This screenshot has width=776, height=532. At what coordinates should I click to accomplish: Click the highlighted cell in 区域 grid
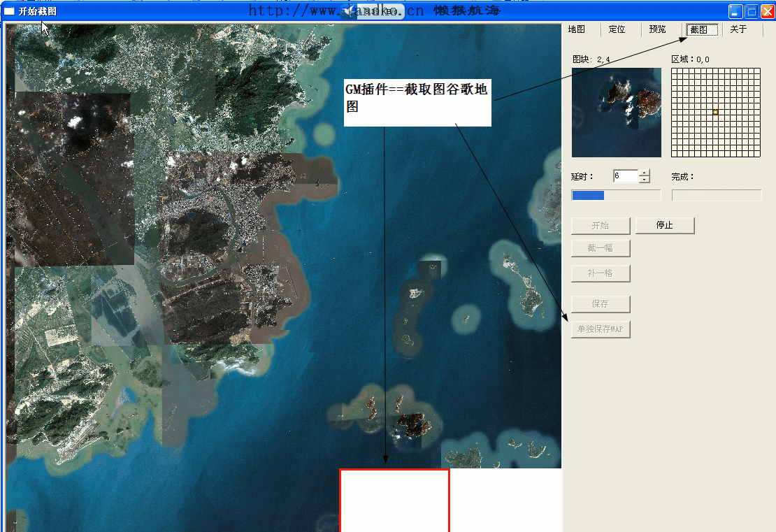715,112
